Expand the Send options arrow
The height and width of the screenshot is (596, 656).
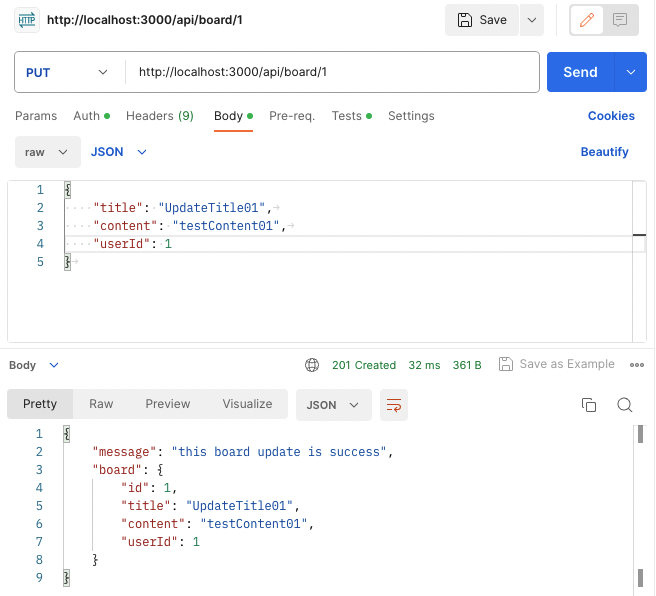[630, 72]
